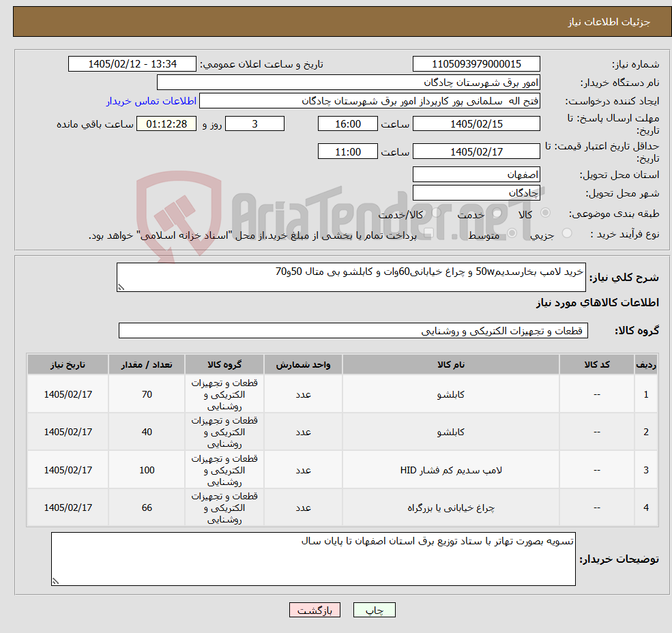The image size is (672, 633).
Task: Click quantity 100 in row 3
Action: 147,470
